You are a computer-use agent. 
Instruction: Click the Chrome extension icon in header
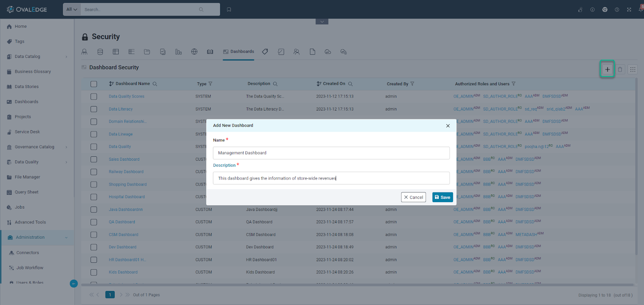point(605,10)
